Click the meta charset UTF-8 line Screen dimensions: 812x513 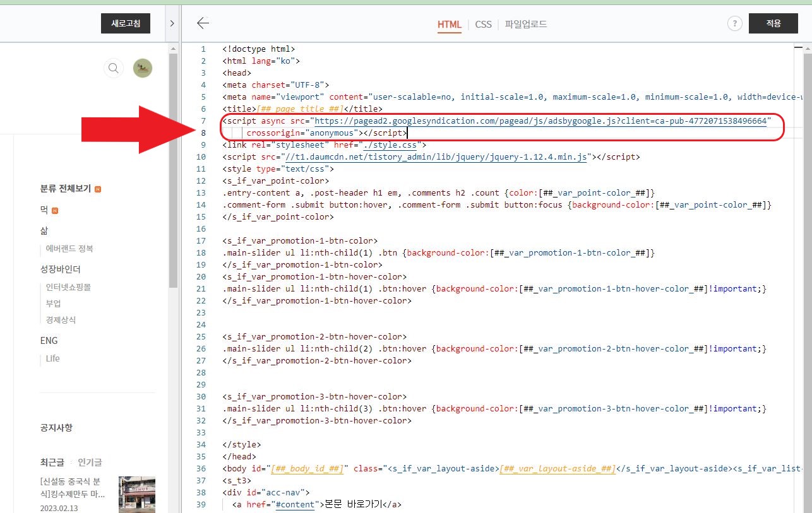click(276, 85)
